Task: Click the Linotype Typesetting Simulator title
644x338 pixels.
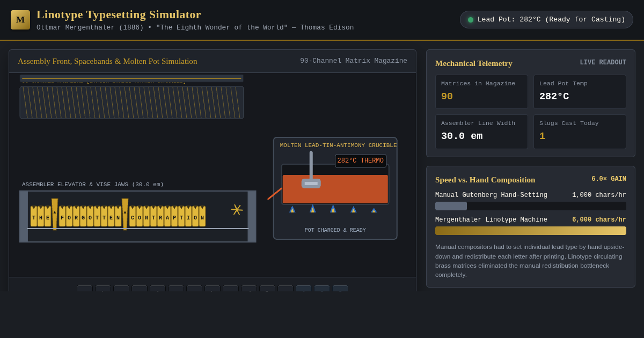Action: [x=119, y=14]
